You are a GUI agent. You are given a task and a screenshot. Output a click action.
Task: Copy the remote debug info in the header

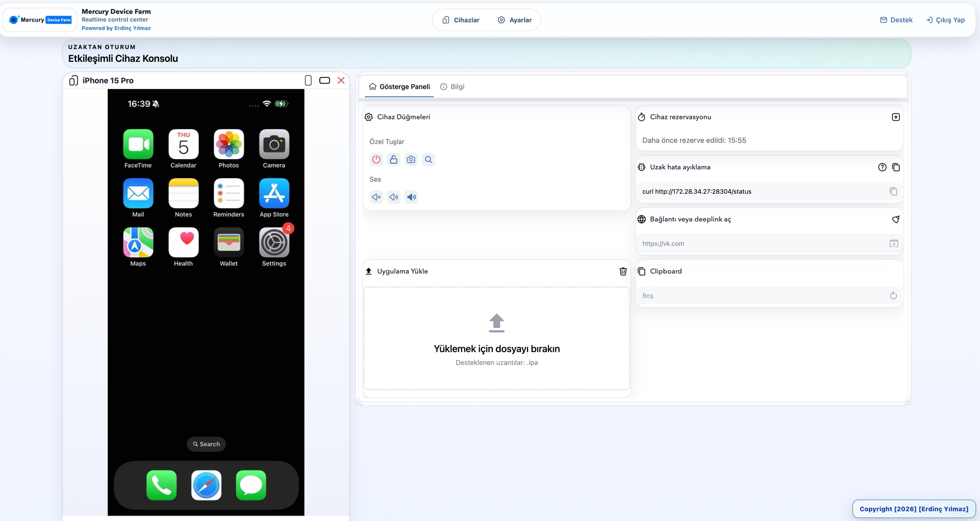click(896, 167)
